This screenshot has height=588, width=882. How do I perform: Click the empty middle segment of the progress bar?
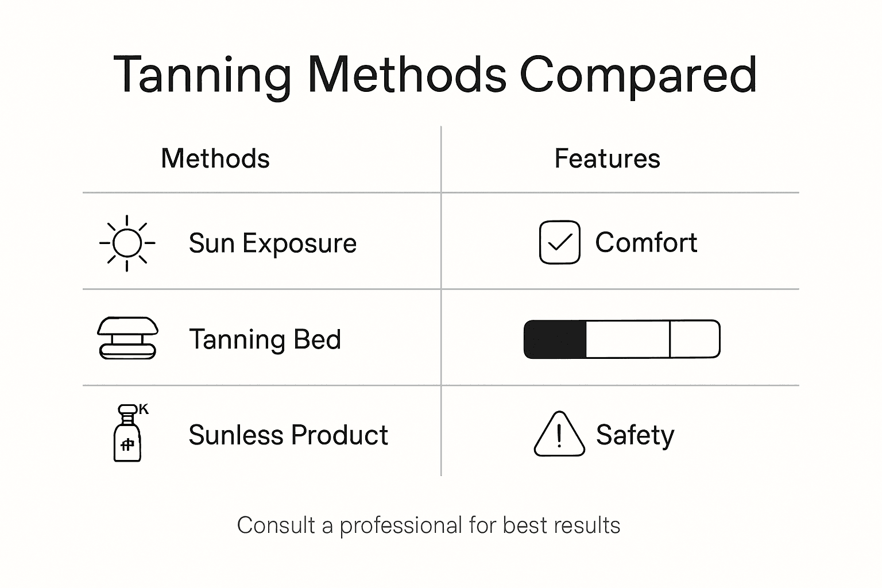[x=628, y=339]
